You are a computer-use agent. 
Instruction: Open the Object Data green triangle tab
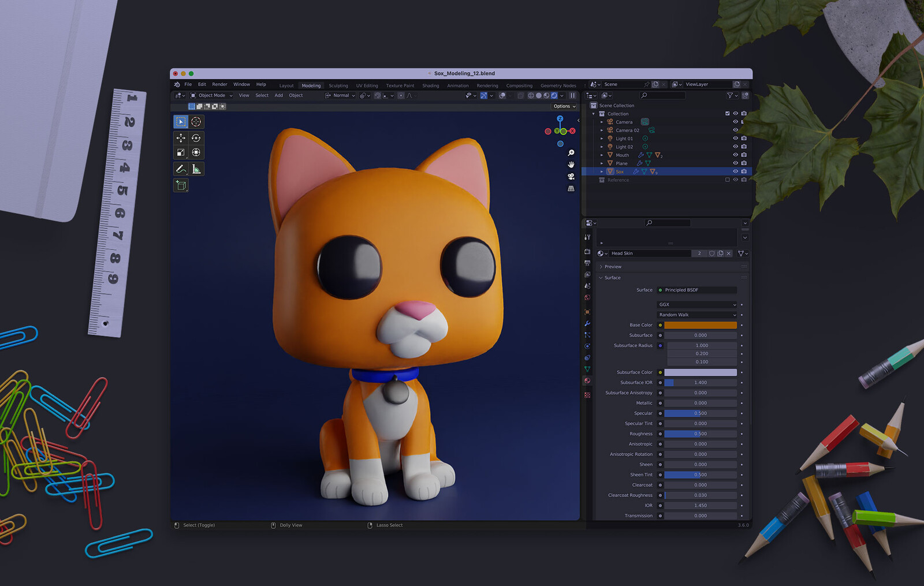[587, 369]
